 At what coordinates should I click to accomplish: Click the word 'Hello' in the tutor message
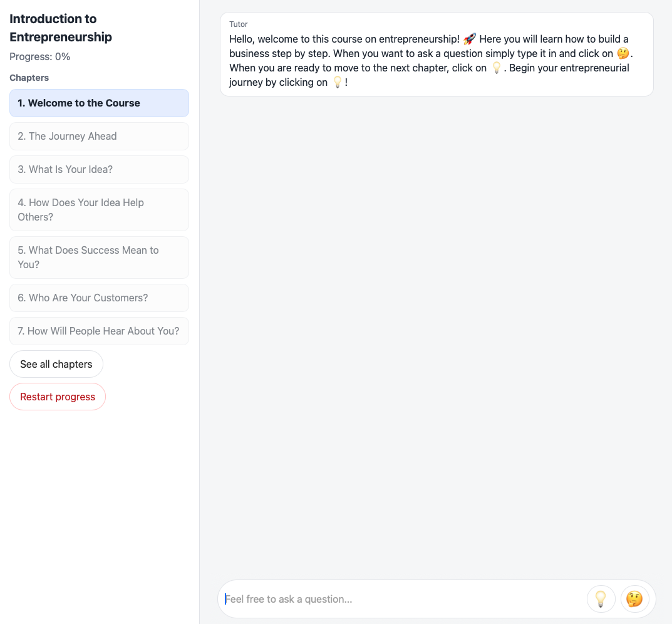242,39
